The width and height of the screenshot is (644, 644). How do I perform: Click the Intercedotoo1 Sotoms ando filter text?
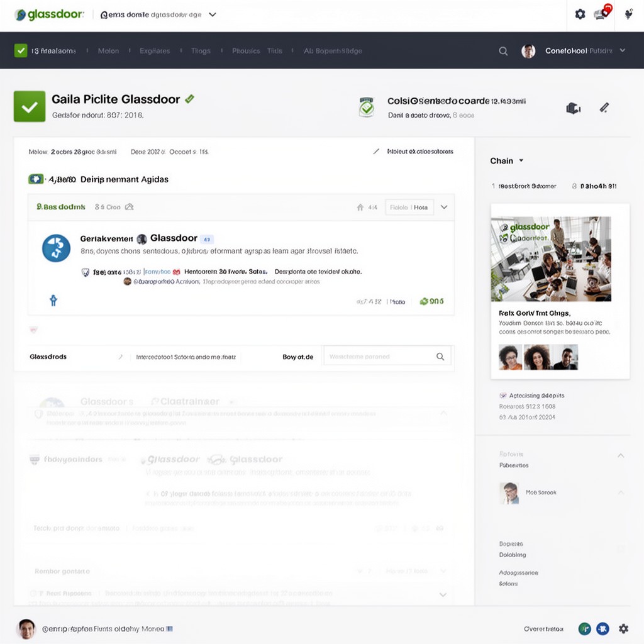pos(186,357)
